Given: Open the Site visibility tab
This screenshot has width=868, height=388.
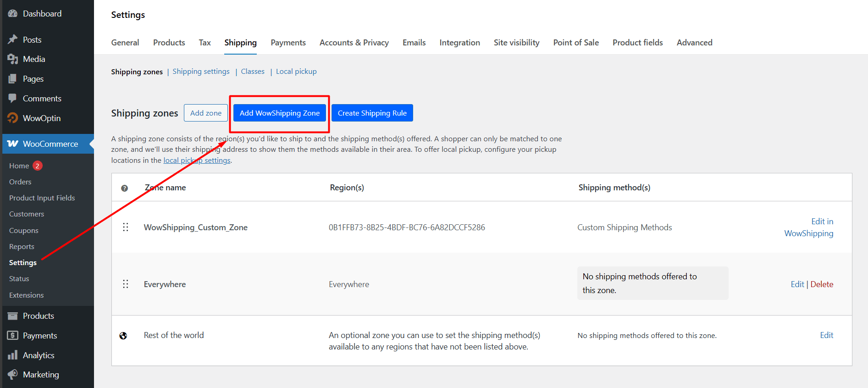Looking at the screenshot, I should coord(517,43).
